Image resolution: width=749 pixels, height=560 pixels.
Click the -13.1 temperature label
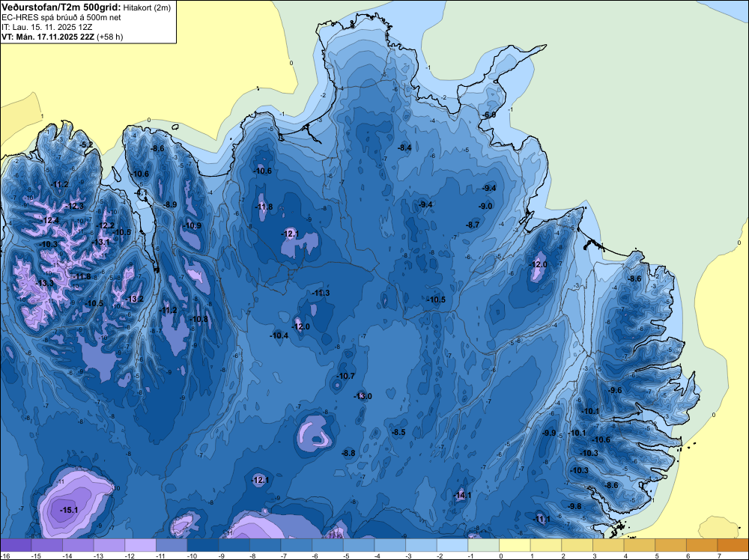click(100, 242)
